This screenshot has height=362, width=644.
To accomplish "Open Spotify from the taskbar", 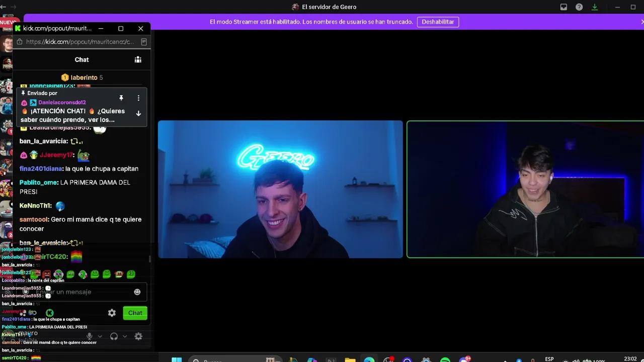I will [x=445, y=359].
